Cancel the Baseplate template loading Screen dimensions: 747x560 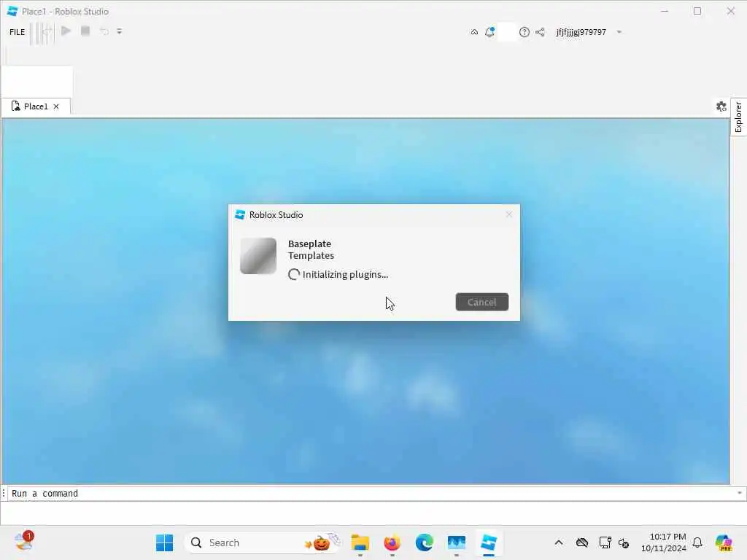[481, 302]
